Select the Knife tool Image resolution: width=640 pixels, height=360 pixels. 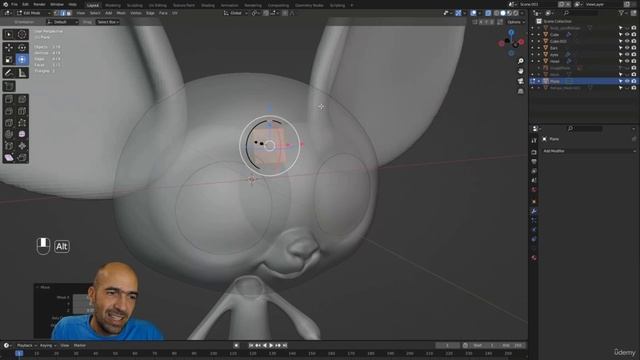pyautogui.click(x=9, y=123)
